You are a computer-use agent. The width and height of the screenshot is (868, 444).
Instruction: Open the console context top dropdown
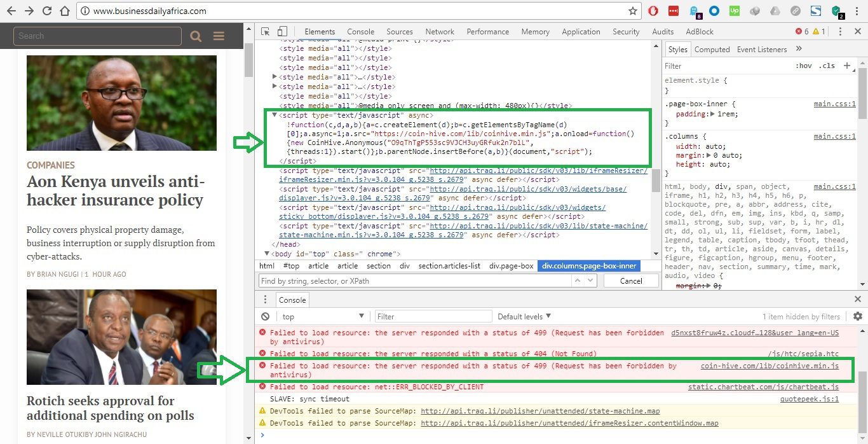pyautogui.click(x=323, y=316)
